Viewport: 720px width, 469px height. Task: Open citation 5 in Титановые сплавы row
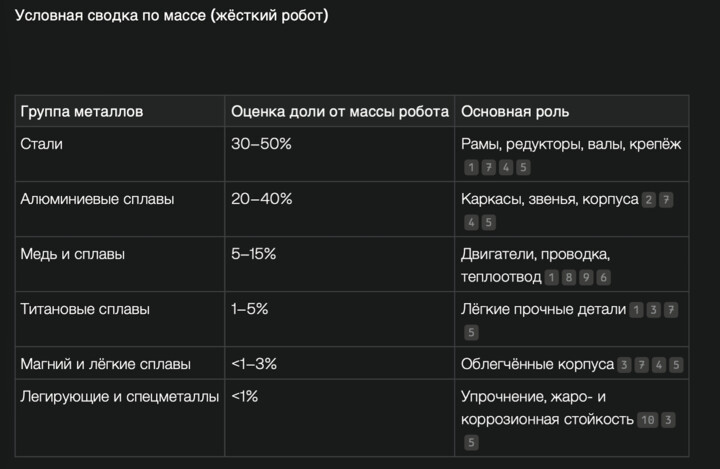[x=471, y=332]
